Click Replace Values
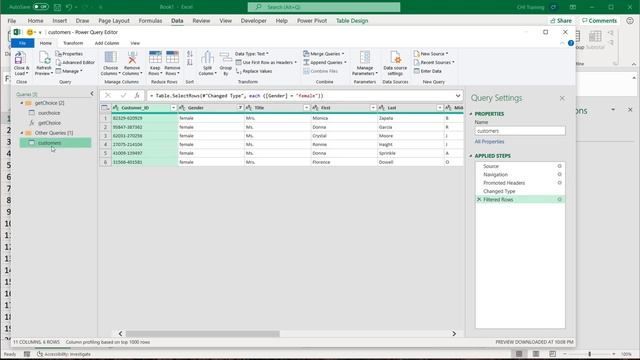The height and width of the screenshot is (360, 640). [x=254, y=71]
